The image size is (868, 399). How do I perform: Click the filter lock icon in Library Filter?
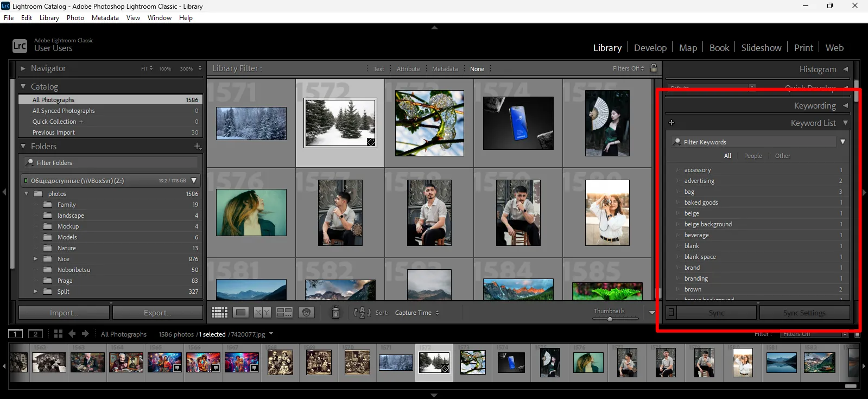coord(654,68)
